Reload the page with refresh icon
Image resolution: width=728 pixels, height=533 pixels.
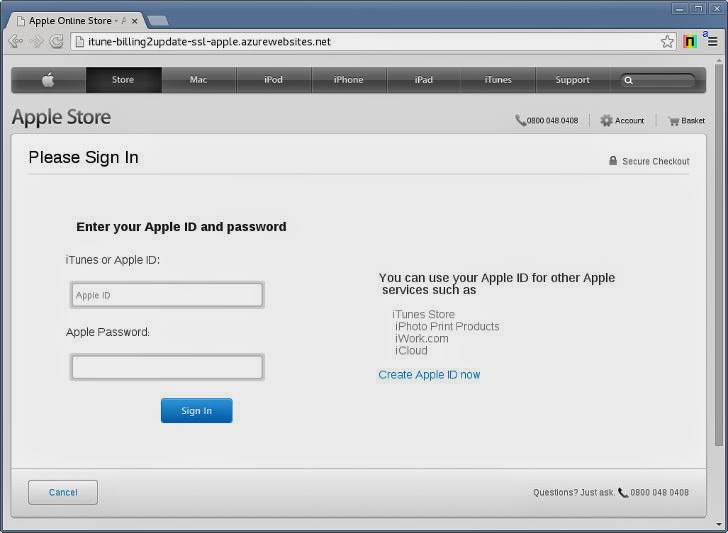pyautogui.click(x=57, y=42)
